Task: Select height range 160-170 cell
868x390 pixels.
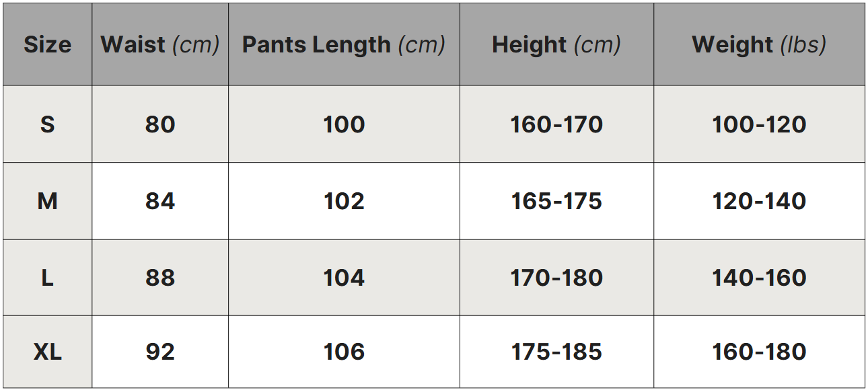Action: click(556, 124)
